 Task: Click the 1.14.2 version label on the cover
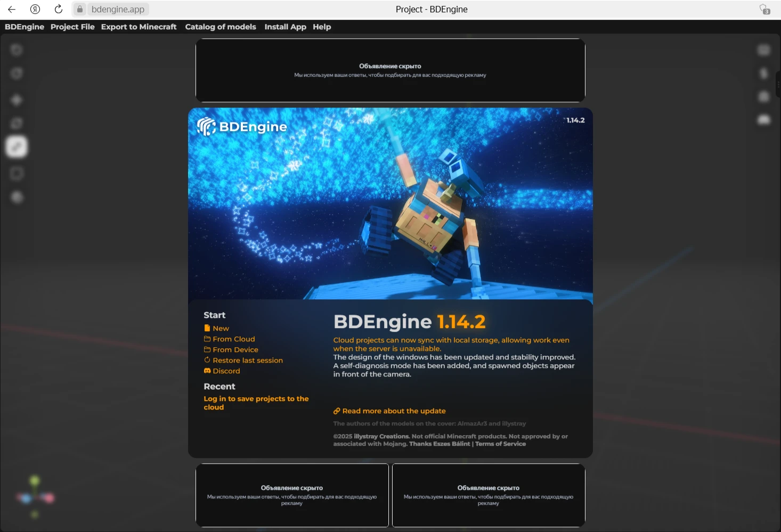pyautogui.click(x=575, y=120)
